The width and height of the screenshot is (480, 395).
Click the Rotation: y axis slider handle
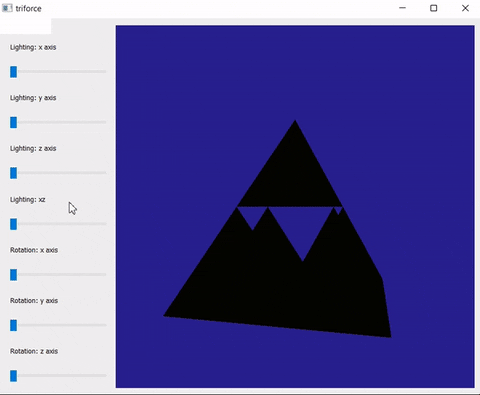[13, 325]
